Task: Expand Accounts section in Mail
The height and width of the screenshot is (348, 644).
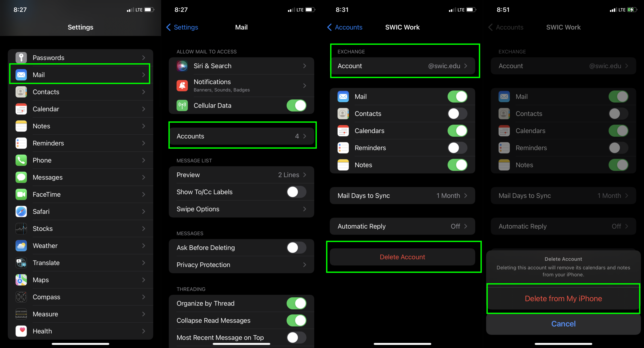Action: [x=241, y=136]
